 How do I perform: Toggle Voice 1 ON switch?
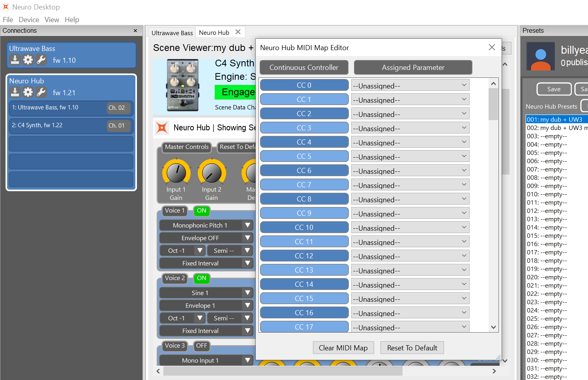coord(202,211)
